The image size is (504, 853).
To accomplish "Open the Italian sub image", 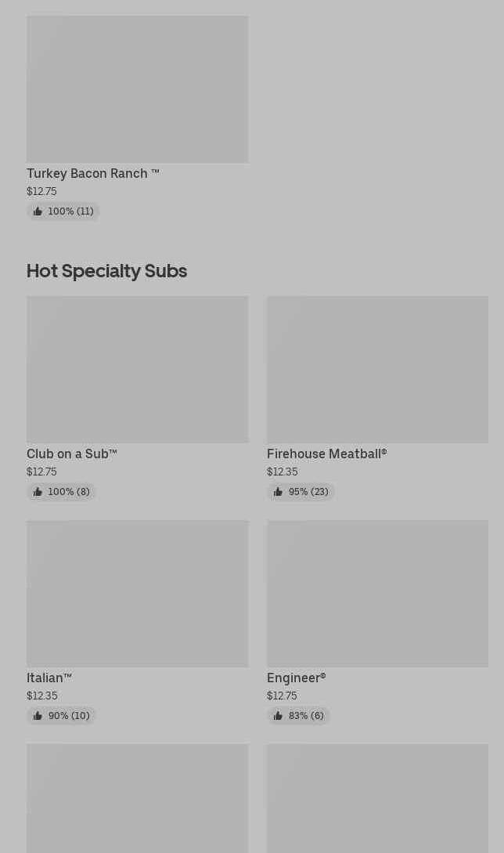I will coord(137,593).
